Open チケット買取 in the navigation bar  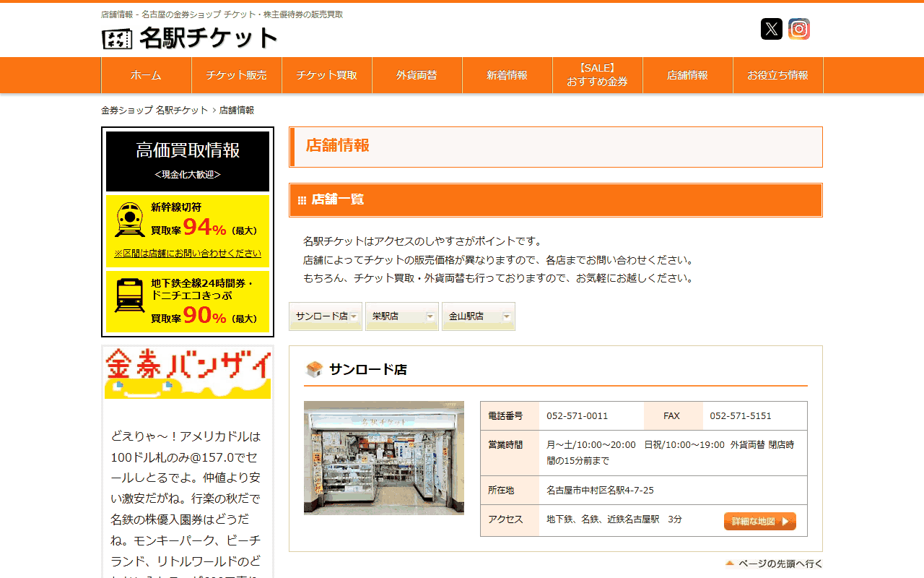(x=327, y=75)
